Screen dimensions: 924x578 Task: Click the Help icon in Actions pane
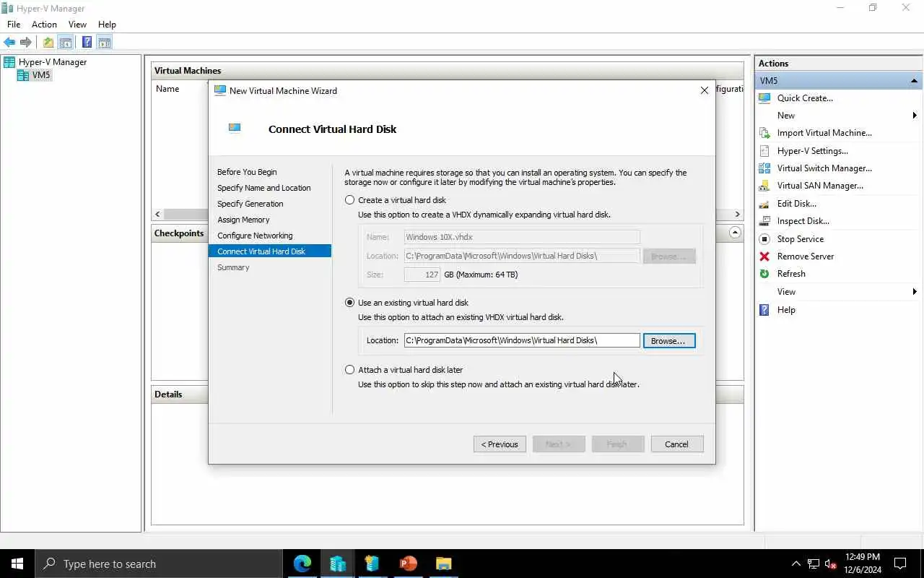point(764,310)
